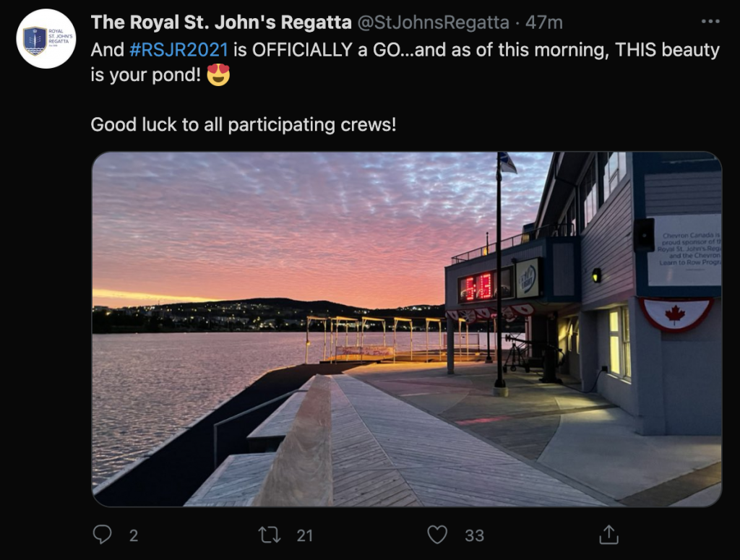Click the retweet arrows icon

tap(269, 535)
